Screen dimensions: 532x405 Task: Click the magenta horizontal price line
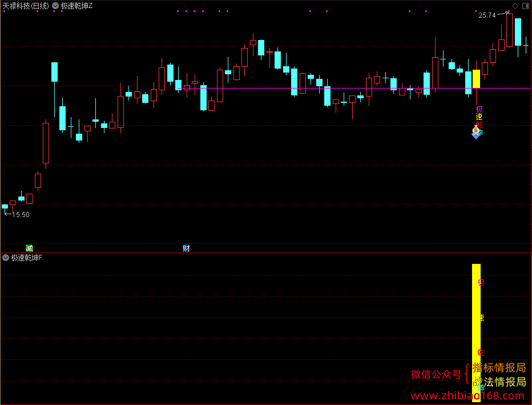(x=354, y=89)
